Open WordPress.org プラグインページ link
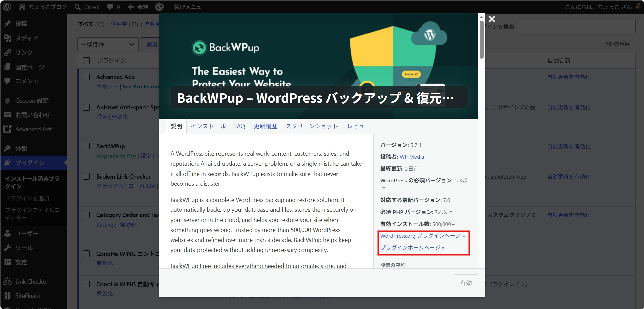 point(422,236)
